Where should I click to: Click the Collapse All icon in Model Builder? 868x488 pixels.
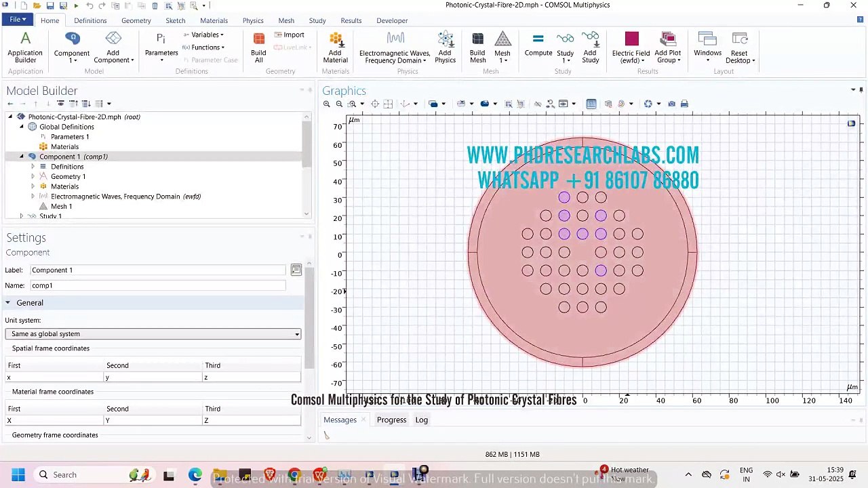tap(73, 104)
